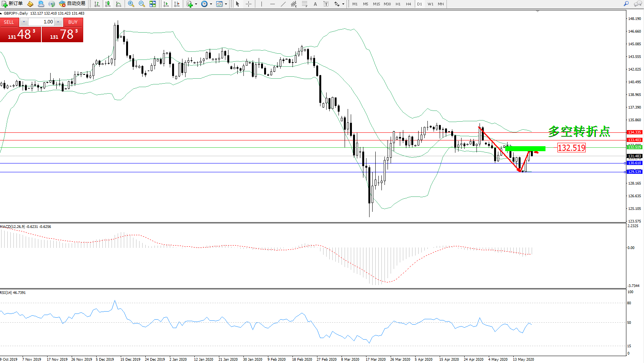644x363 pixels.
Task: Click the tile windows grid icon
Action: pyautogui.click(x=153, y=4)
